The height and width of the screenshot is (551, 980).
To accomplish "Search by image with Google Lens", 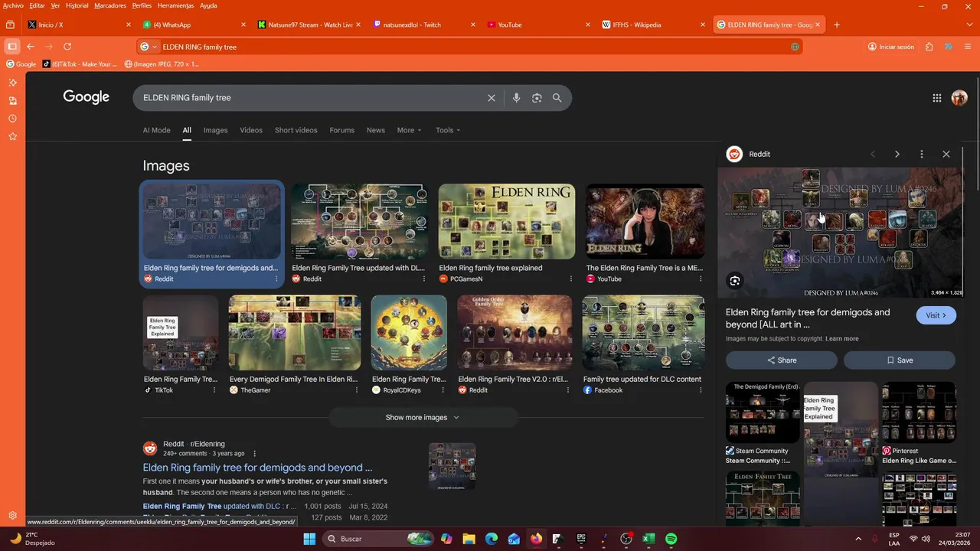I will 537,98.
